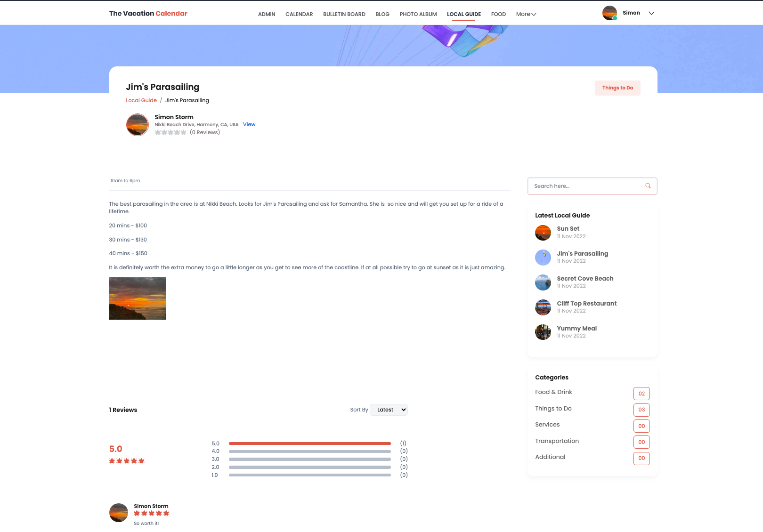The image size is (763, 532).
Task: Click reviewer avatar beside the review
Action: point(119,513)
